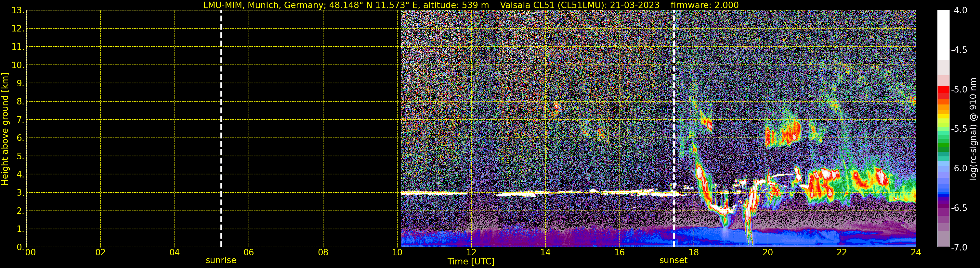Click the '3.' height tick label
This screenshot has width=980, height=268.
20,192
